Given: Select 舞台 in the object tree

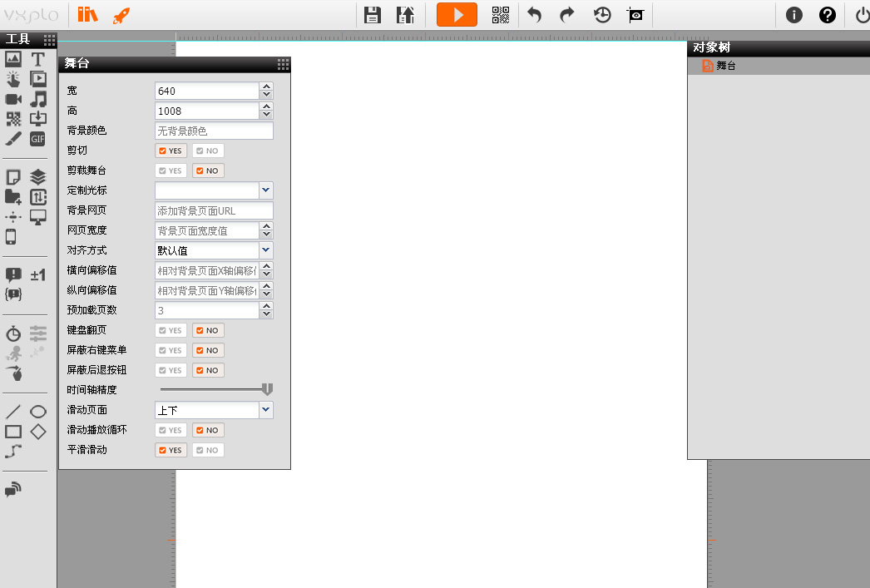Looking at the screenshot, I should 725,66.
